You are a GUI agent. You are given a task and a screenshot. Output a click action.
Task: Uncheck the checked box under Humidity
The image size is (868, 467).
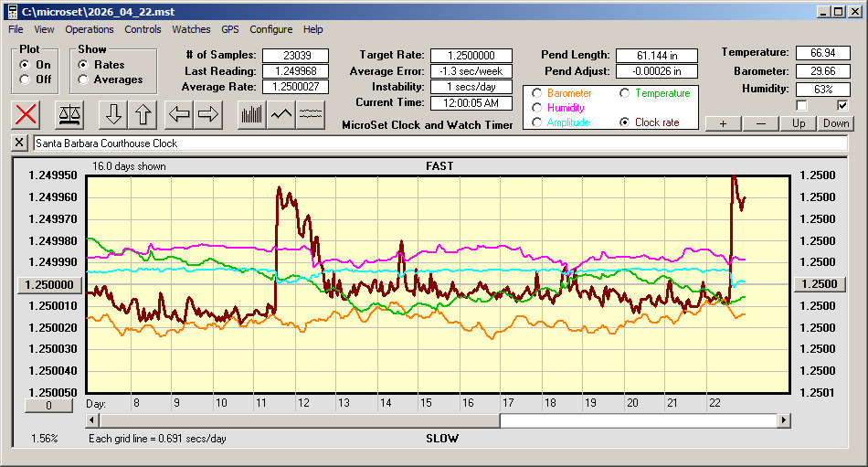point(842,105)
